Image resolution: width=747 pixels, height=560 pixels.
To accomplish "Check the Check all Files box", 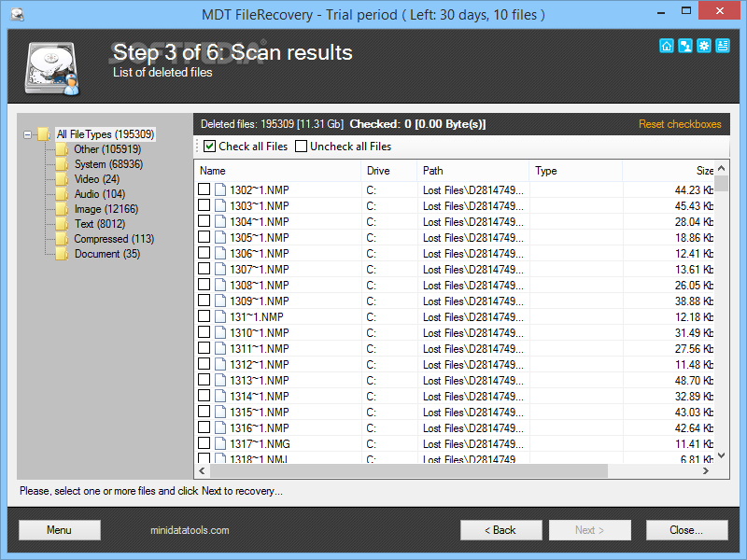I will [209, 147].
